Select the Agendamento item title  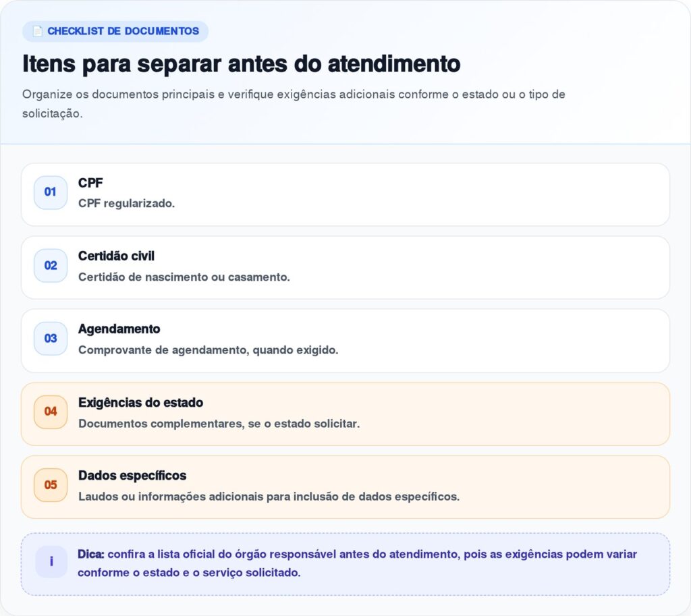(119, 329)
